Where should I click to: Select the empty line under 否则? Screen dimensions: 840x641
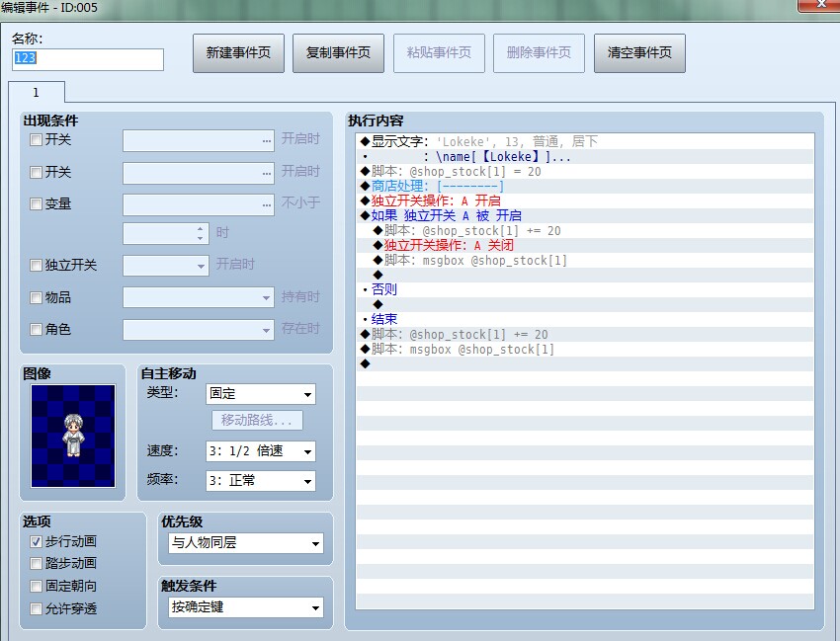585,305
